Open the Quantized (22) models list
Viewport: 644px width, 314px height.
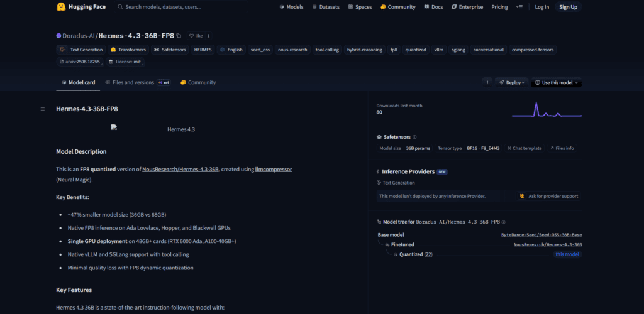416,254
